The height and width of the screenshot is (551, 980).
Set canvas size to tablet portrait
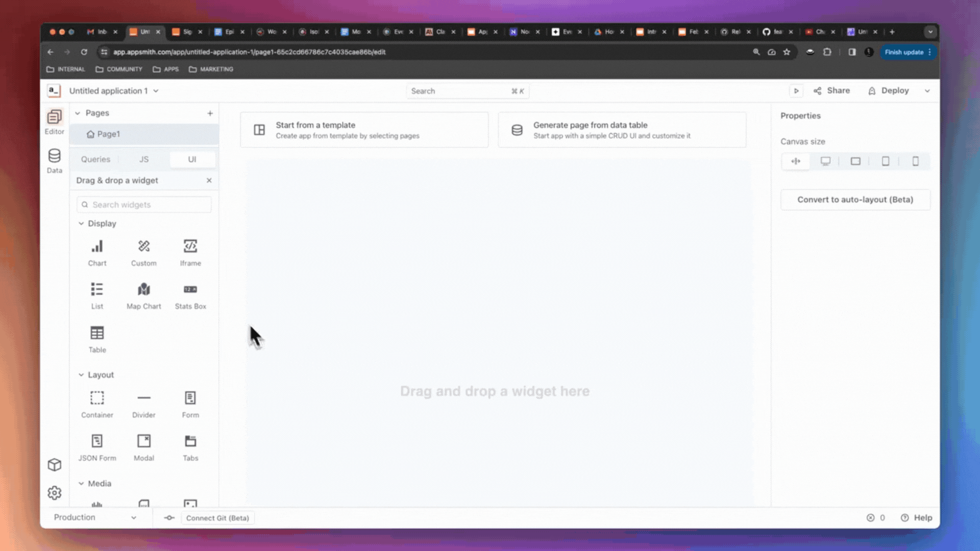coord(886,161)
